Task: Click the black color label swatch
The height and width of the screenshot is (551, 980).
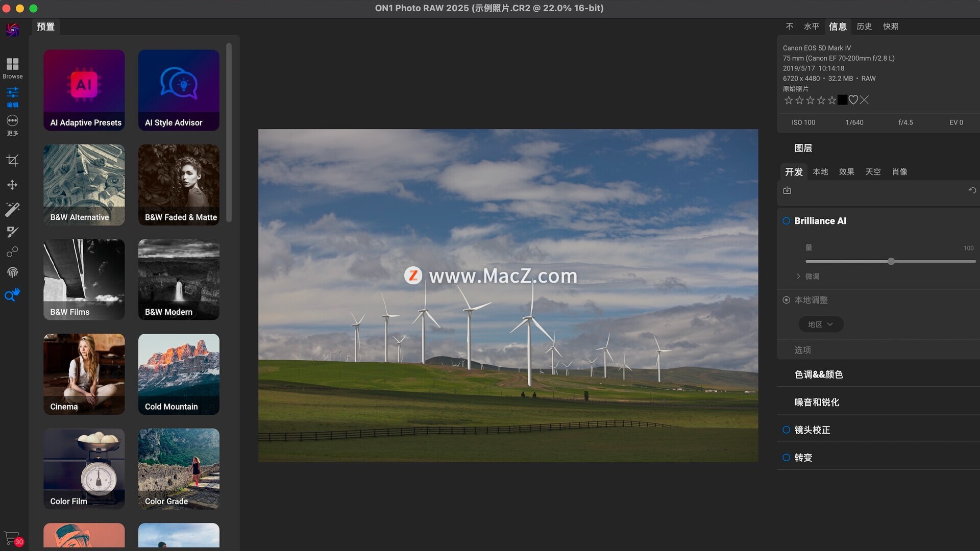Action: pyautogui.click(x=843, y=100)
